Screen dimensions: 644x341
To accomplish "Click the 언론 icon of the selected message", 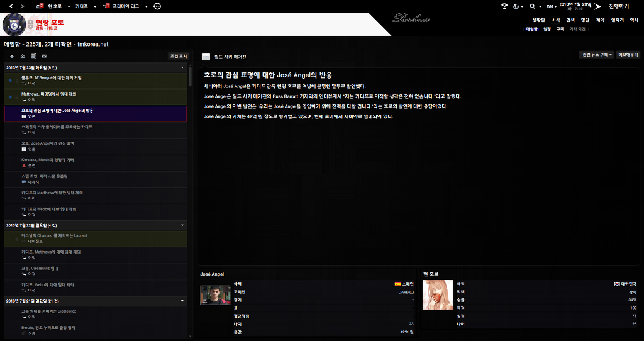I will pos(24,116).
